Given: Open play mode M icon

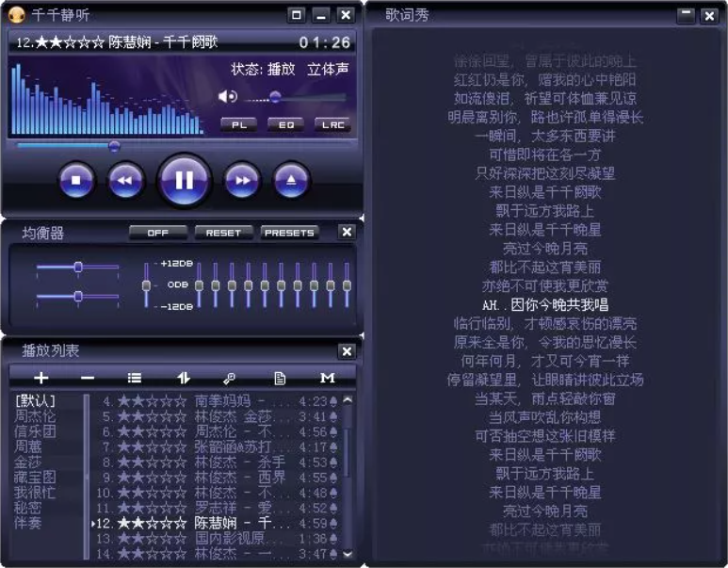Looking at the screenshot, I should coord(328,378).
